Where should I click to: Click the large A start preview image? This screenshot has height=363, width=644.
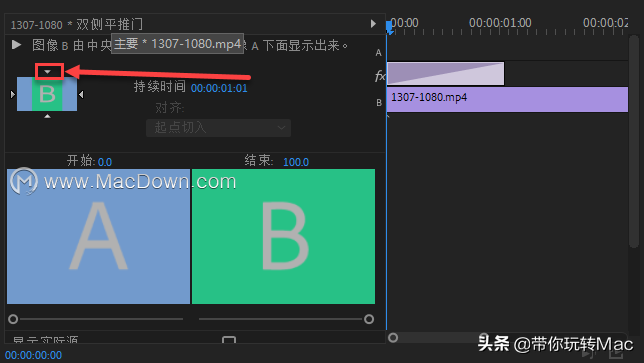[x=99, y=237]
